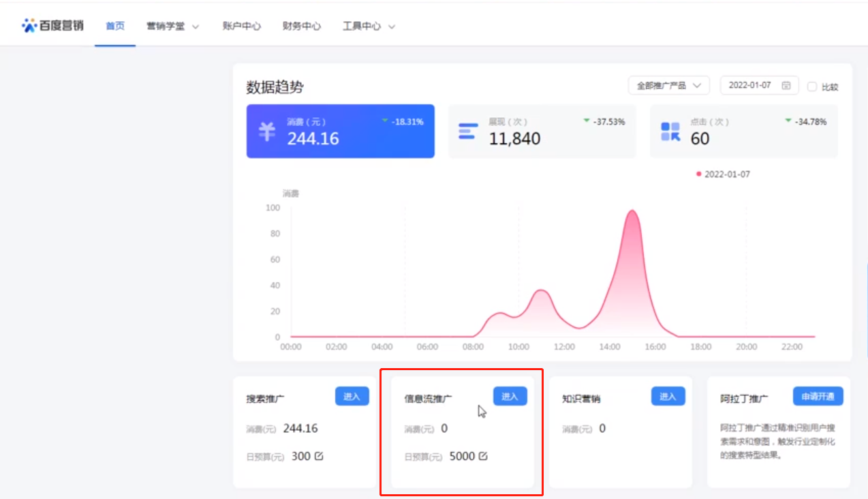Screen dimensions: 868x499
Task: Click 进入 button for 信息流推广
Action: 510,396
